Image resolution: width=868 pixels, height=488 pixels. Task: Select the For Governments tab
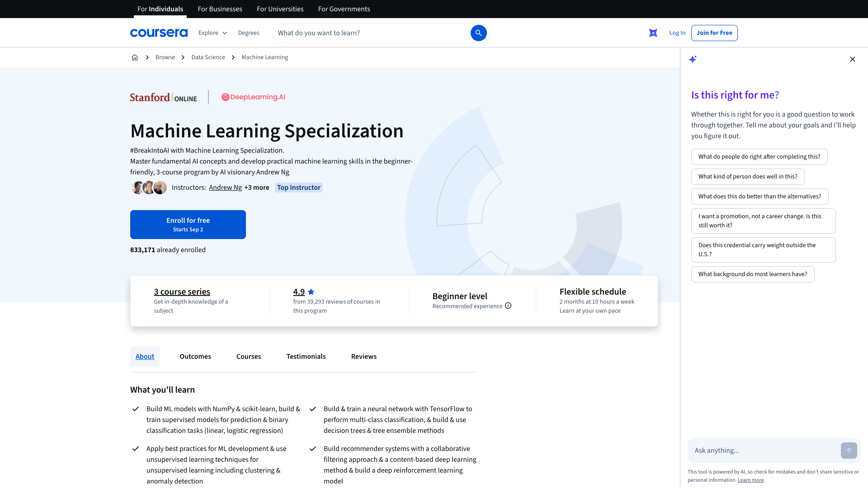tap(344, 9)
